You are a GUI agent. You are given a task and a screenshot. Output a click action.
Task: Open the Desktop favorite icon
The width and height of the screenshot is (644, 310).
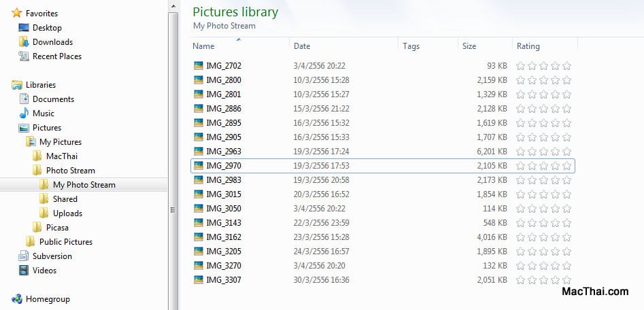[24, 28]
